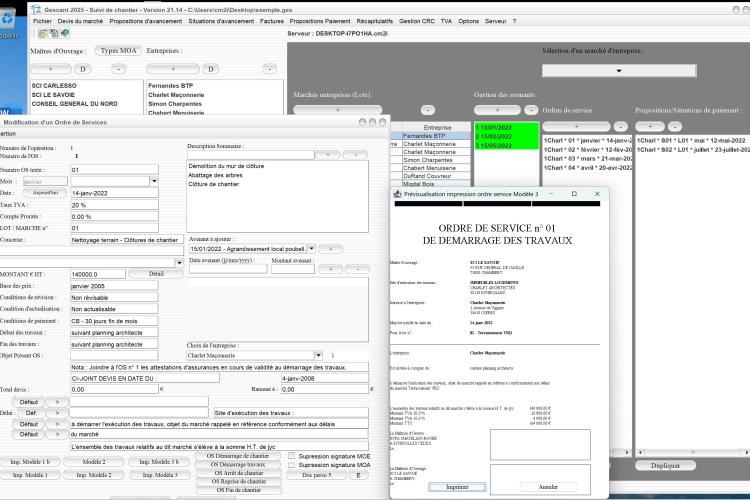Image resolution: width=750 pixels, height=500 pixels.
Task: Open the Situations d'avancement menu
Action: coord(221,21)
